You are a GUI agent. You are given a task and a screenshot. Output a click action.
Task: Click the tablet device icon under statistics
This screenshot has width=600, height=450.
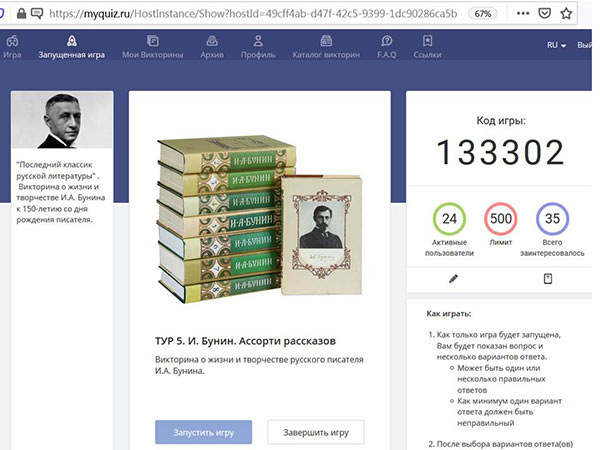(x=547, y=278)
